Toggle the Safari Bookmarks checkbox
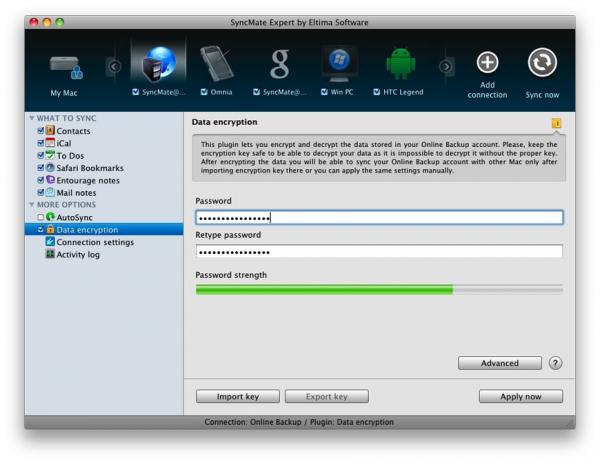Screen dimensions: 600x463 (41, 168)
